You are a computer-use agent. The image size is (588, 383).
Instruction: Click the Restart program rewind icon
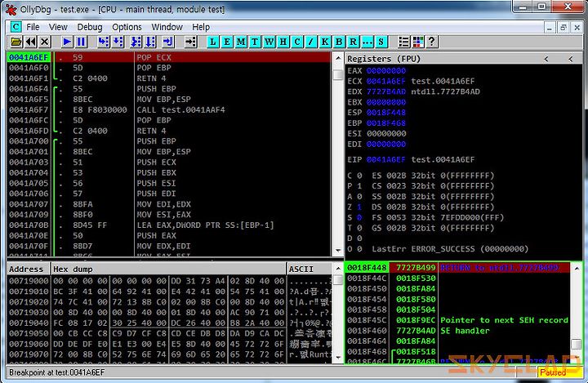pyautogui.click(x=31, y=42)
